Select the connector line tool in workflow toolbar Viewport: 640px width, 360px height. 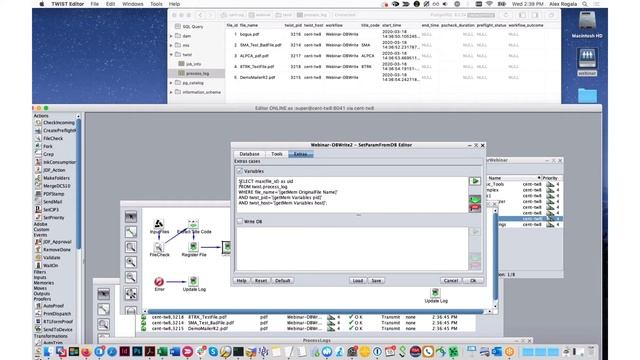click(x=131, y=232)
